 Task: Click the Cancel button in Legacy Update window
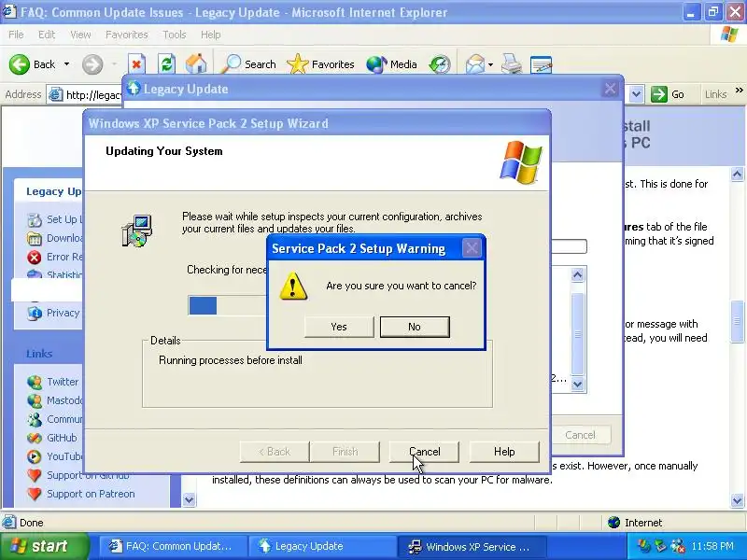coord(580,435)
